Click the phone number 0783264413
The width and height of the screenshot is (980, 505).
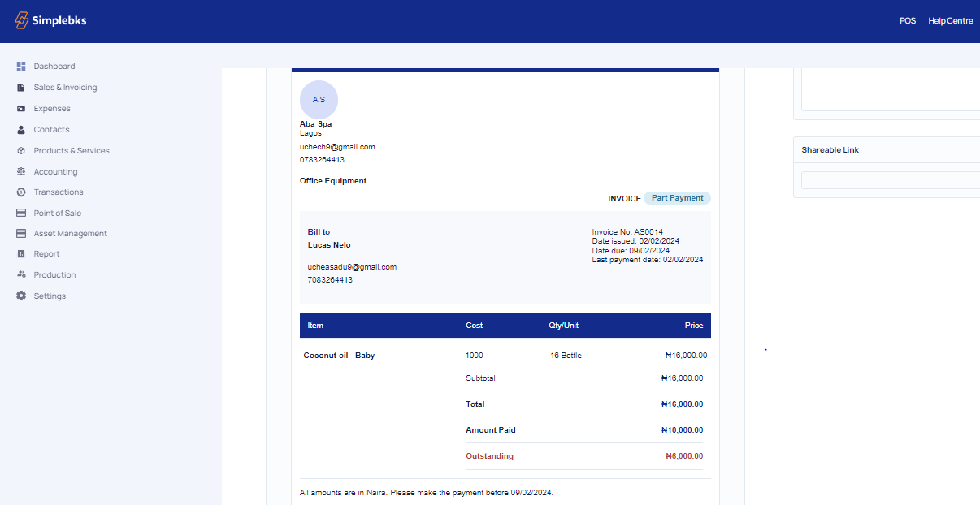[x=322, y=160]
